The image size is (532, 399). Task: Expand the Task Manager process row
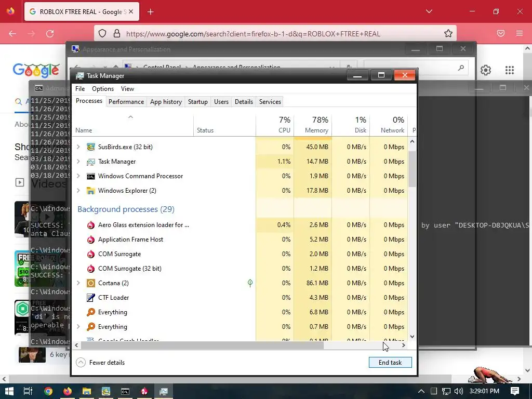pos(78,162)
